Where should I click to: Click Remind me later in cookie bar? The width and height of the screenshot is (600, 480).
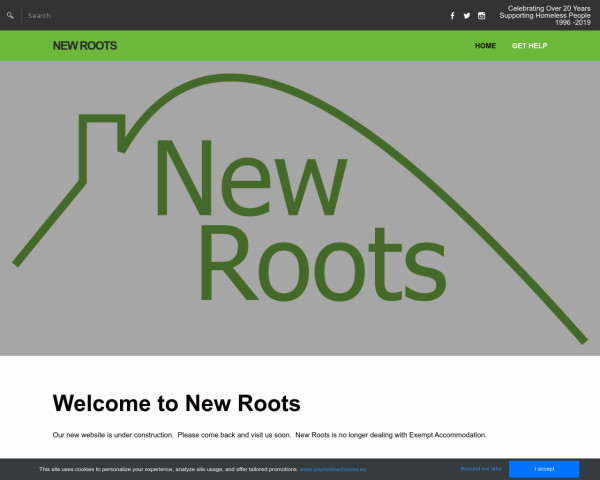click(x=481, y=468)
